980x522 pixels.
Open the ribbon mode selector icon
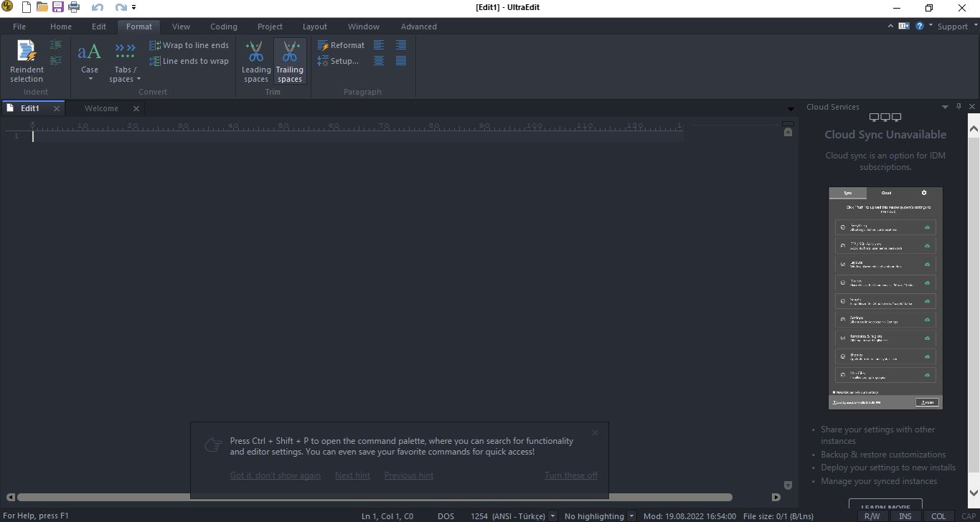(904, 26)
